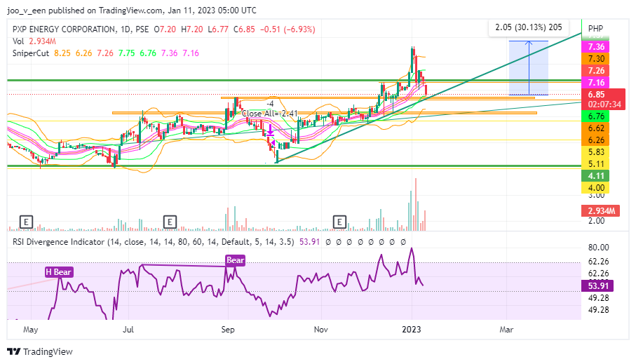Image resolution: width=636 pixels, height=364 pixels.
Task: Click the Sep label on time axis
Action: point(228,330)
